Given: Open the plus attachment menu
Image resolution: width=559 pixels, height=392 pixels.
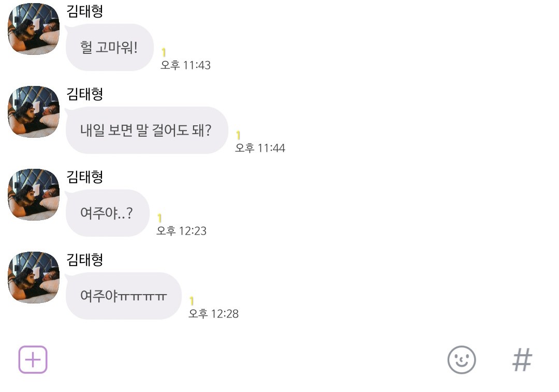Looking at the screenshot, I should coord(33,359).
